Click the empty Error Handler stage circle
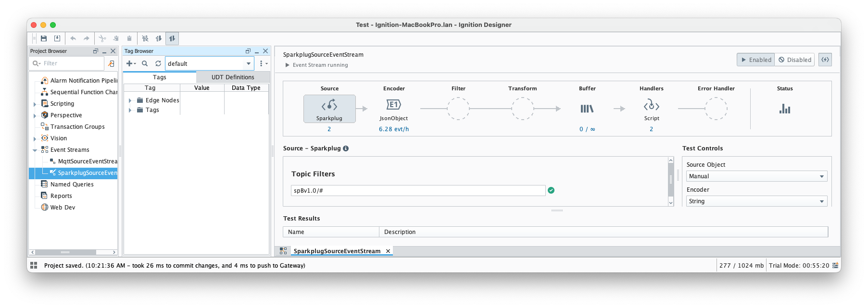 click(716, 109)
